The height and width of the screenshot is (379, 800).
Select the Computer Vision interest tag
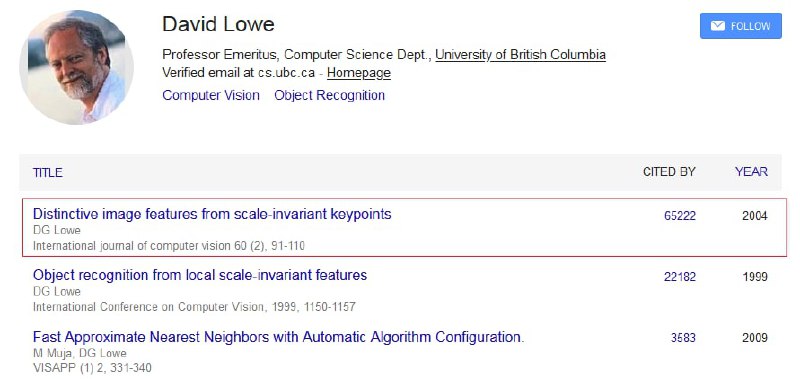click(x=211, y=95)
